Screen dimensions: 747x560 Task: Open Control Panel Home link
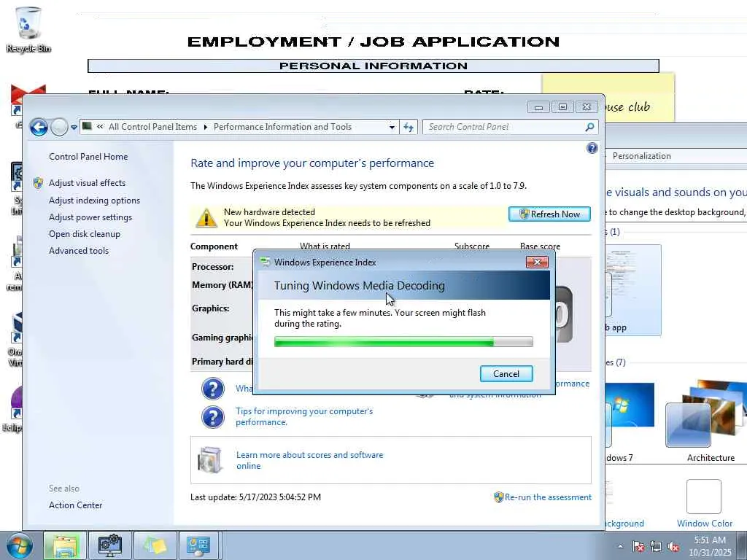click(88, 157)
